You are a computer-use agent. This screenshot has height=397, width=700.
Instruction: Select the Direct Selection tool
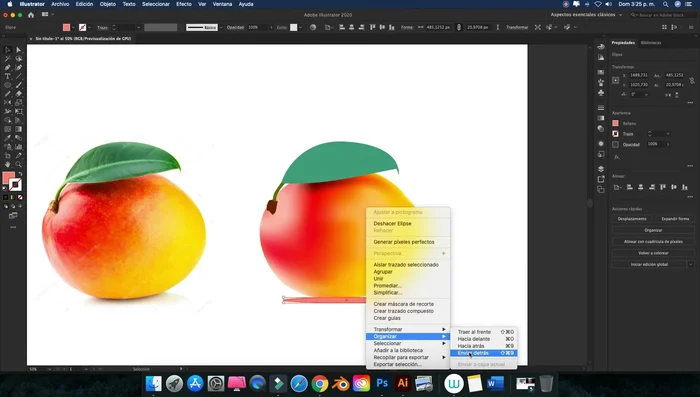[x=18, y=50]
